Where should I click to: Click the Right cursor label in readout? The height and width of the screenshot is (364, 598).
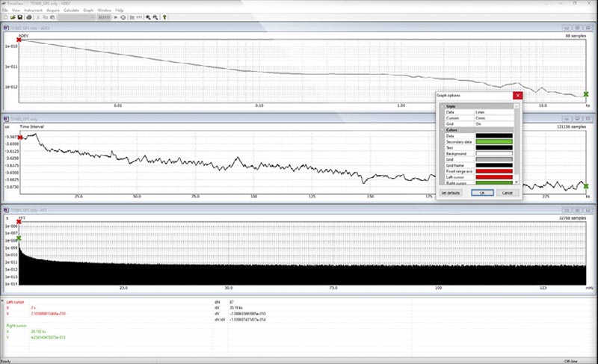tap(16, 325)
